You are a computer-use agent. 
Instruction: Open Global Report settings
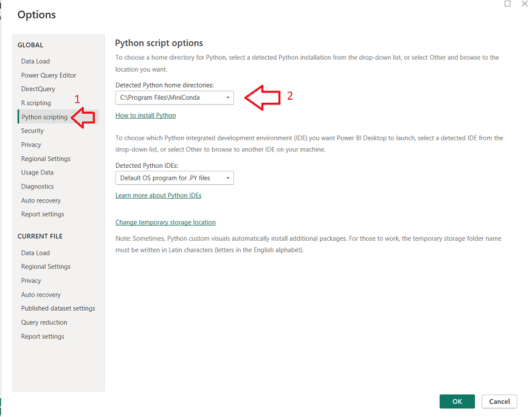click(43, 214)
